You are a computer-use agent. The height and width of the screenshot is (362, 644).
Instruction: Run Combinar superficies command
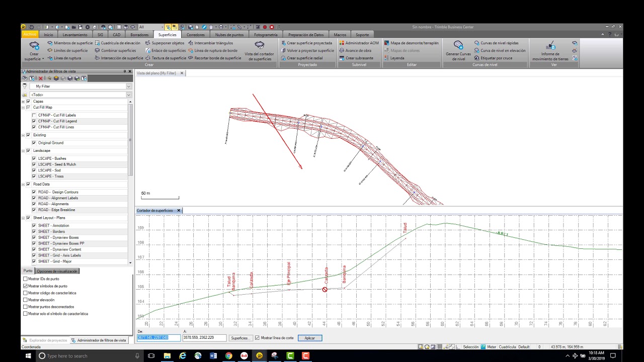pos(115,51)
